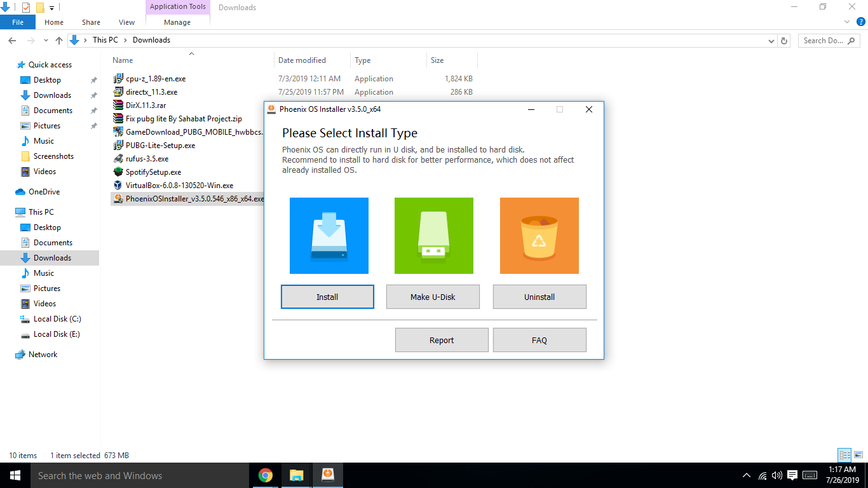Open Local Disk (C:) in navigation pane
Viewport: 868px width, 488px height.
point(57,319)
